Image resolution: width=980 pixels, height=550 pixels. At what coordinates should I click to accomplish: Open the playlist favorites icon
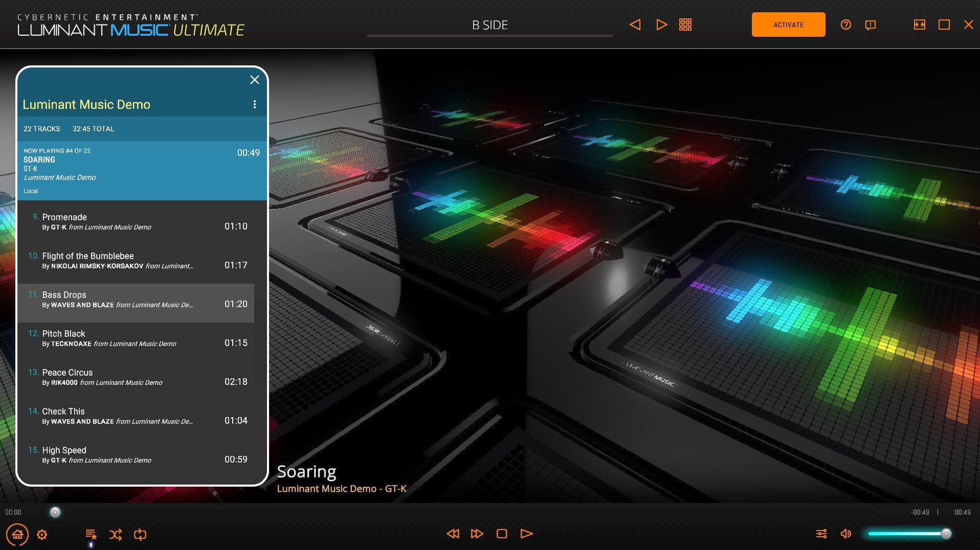pos(91,535)
